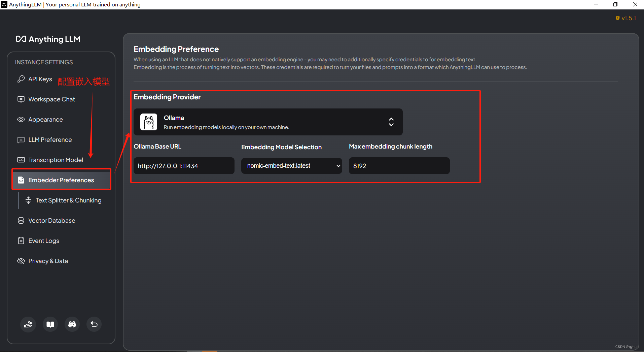Screen dimensions: 644x352
Task: Click the Max embedding chunk length field
Action: pos(399,166)
